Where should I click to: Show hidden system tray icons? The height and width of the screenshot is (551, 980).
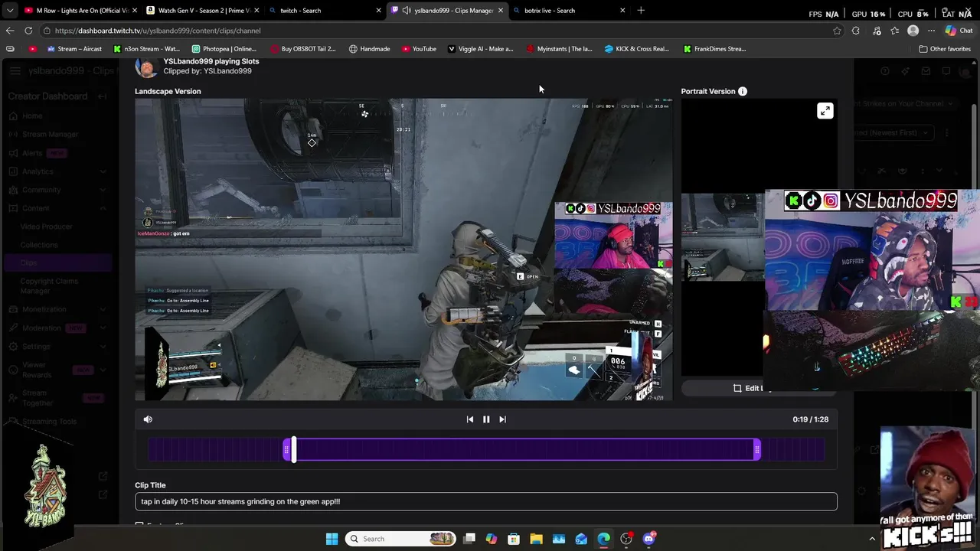tap(871, 539)
